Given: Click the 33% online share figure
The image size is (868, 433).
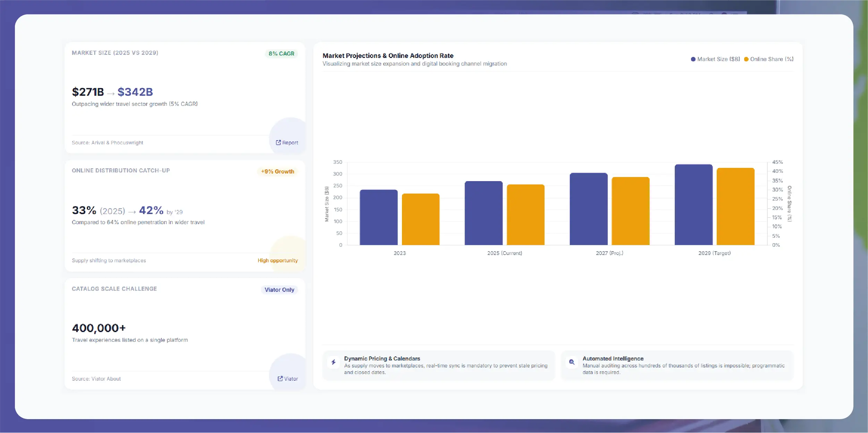Looking at the screenshot, I should 84,210.
